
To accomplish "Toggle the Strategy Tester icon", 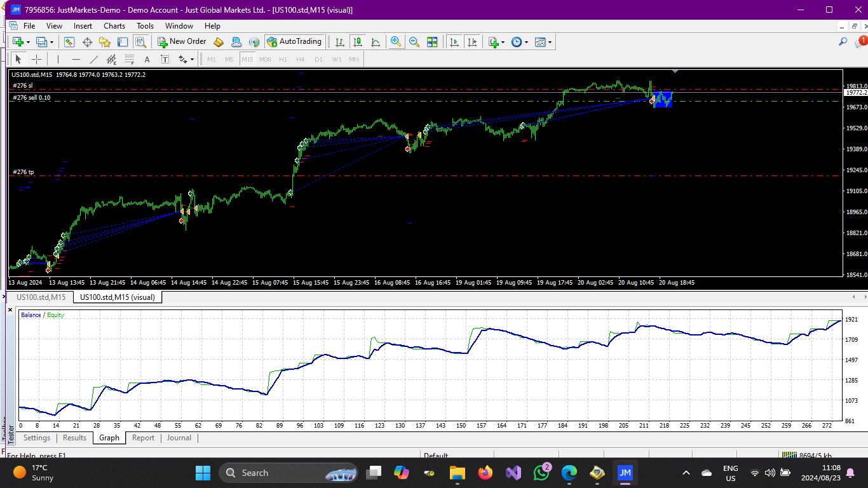I will tap(140, 42).
